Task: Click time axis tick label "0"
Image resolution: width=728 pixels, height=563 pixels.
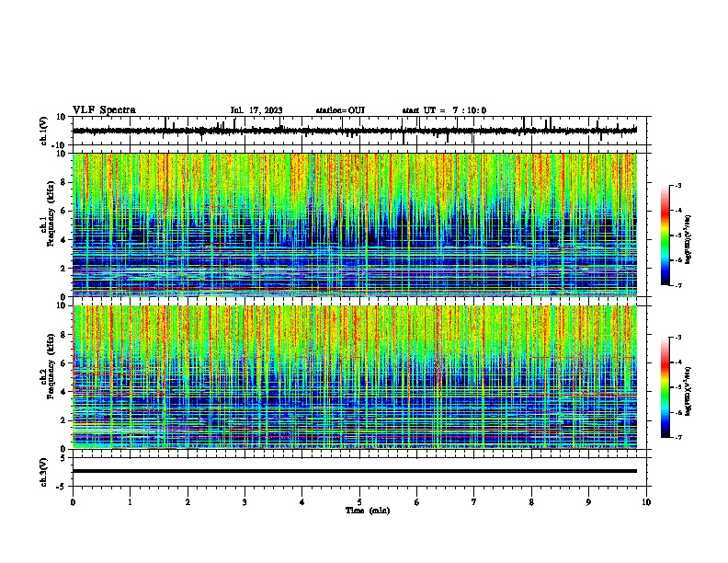Action: coord(73,502)
